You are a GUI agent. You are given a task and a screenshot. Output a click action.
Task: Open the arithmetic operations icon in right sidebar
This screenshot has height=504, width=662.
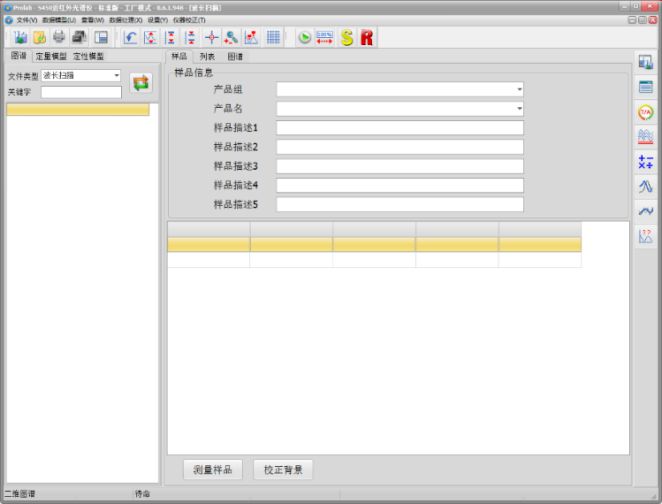(x=645, y=161)
